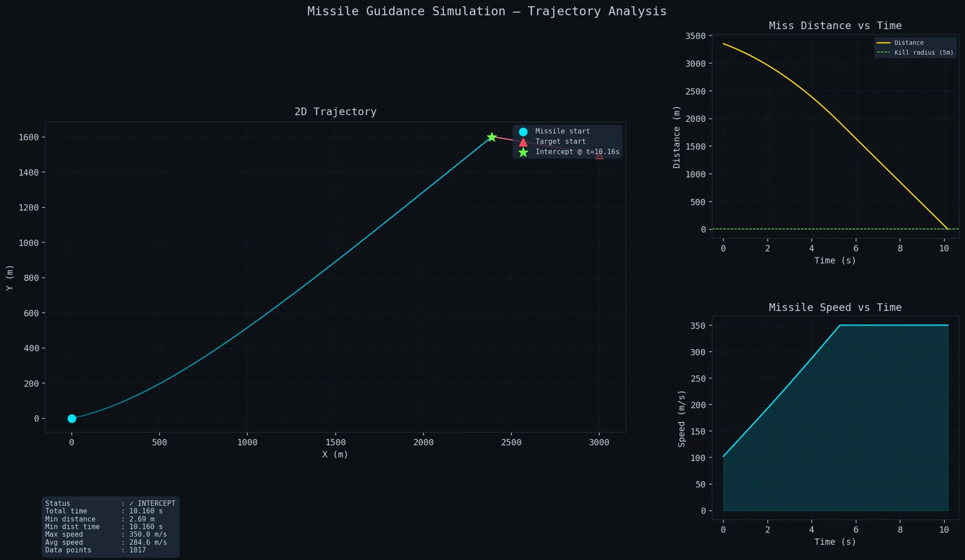The height and width of the screenshot is (560, 965).
Task: Click the "350" tick on the Speed axis
Action: click(698, 326)
